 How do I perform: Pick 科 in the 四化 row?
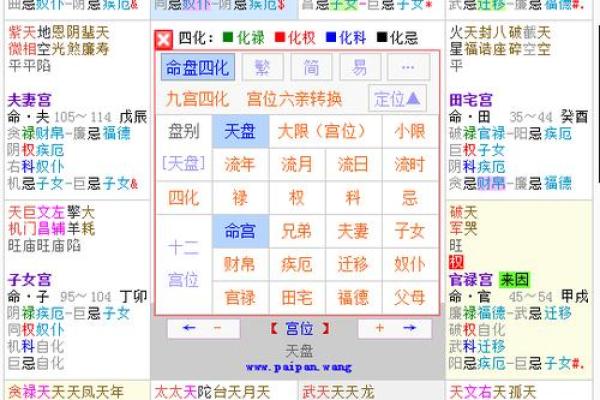354,198
